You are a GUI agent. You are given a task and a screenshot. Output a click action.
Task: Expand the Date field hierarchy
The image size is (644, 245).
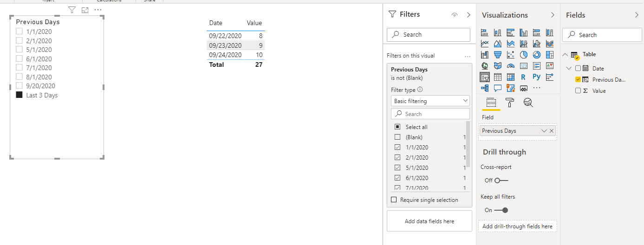[569, 68]
